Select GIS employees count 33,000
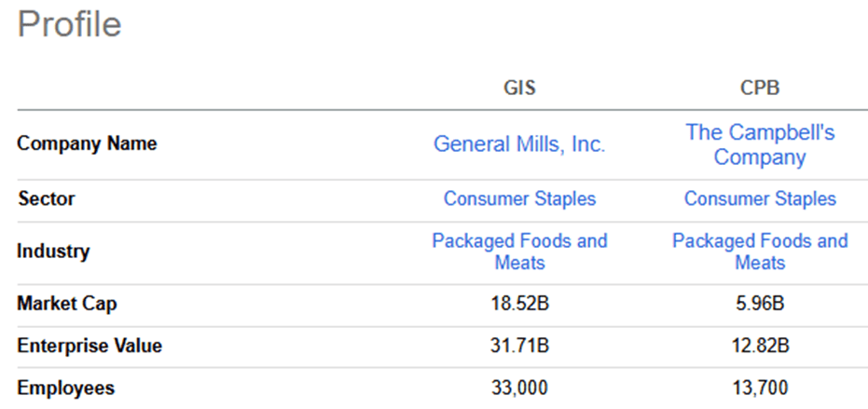The height and width of the screenshot is (409, 868). pos(519,388)
